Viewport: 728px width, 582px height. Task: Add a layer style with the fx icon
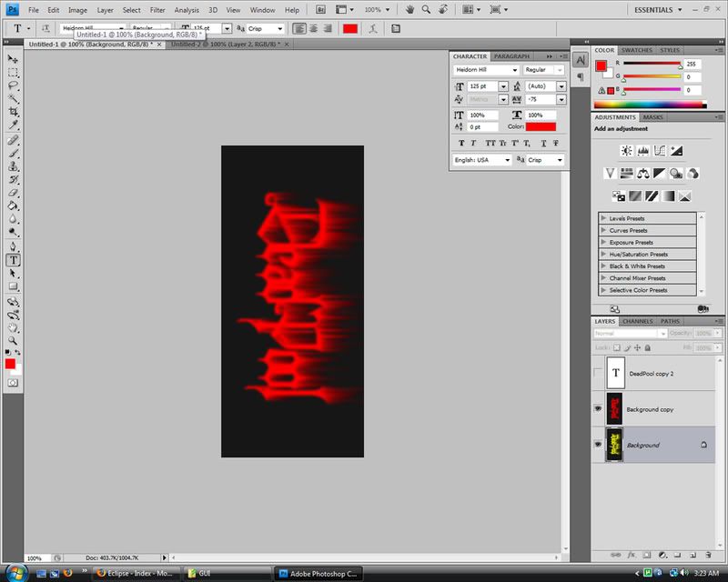(632, 555)
